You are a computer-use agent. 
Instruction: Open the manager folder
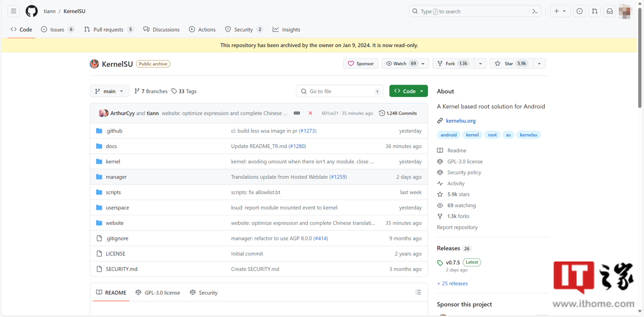click(x=116, y=177)
